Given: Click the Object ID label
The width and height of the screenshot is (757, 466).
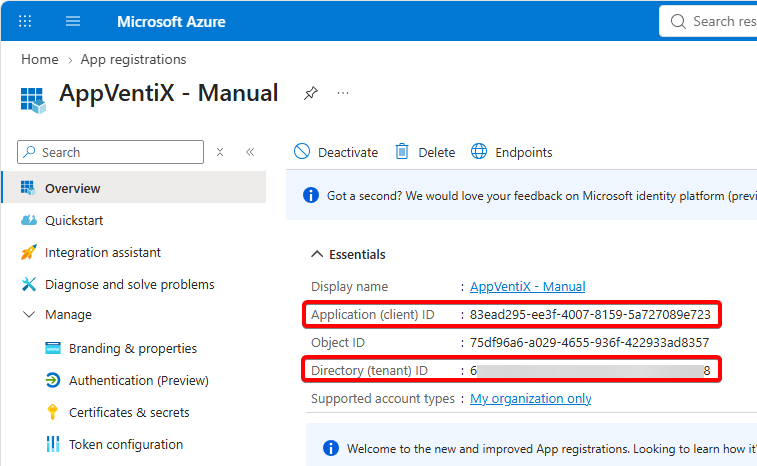Looking at the screenshot, I should point(337,343).
